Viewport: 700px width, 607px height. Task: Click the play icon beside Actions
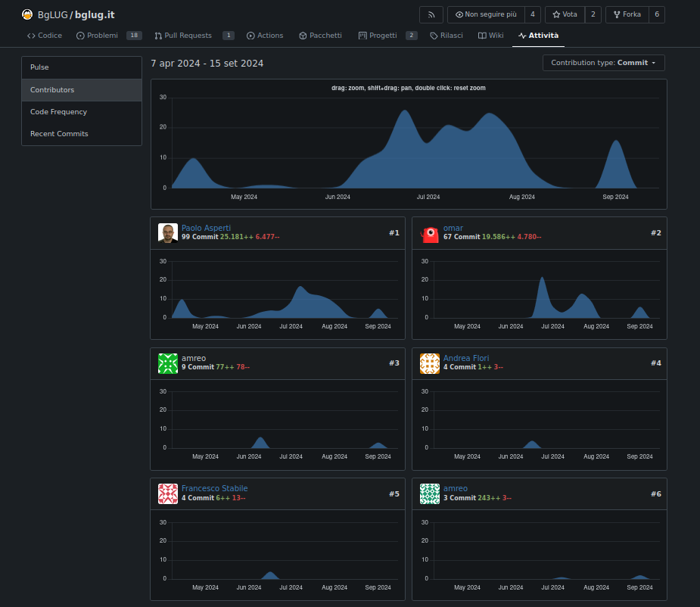pos(251,36)
